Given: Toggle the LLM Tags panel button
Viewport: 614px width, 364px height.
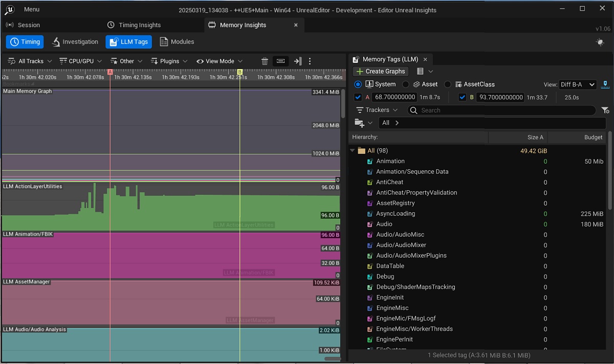Looking at the screenshot, I should point(128,42).
